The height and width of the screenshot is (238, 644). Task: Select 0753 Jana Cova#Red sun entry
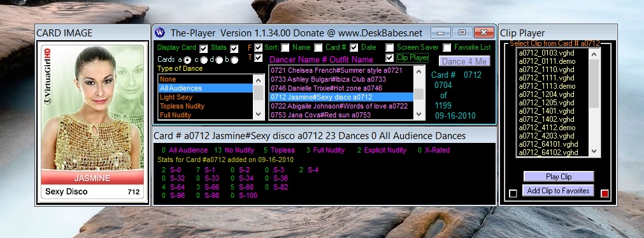point(341,115)
